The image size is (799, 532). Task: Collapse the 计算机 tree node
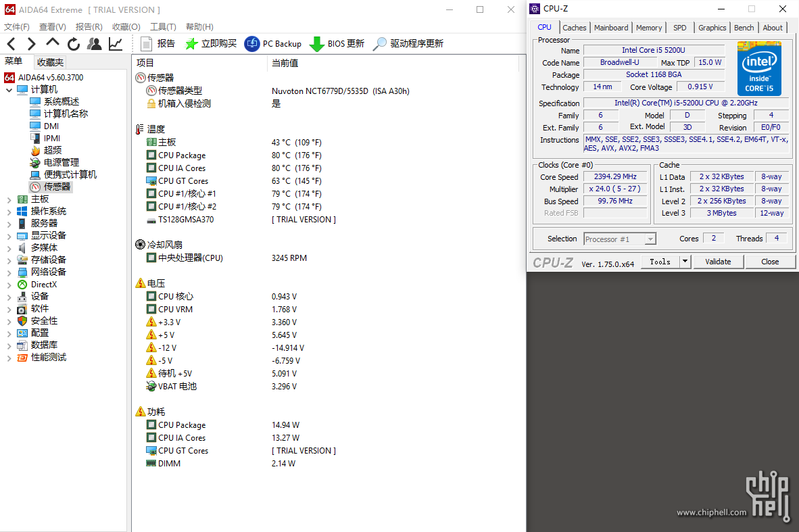(9, 90)
